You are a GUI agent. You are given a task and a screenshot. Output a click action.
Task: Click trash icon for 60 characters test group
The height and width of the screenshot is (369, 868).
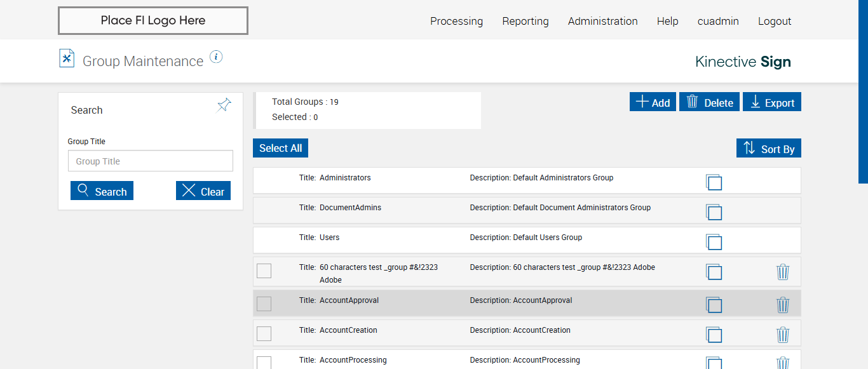coord(783,272)
